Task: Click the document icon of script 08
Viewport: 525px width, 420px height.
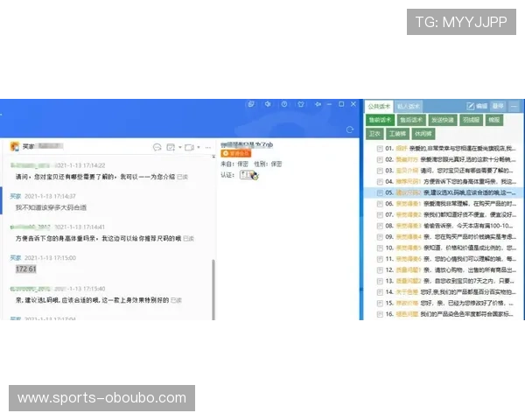Action: [x=380, y=226]
